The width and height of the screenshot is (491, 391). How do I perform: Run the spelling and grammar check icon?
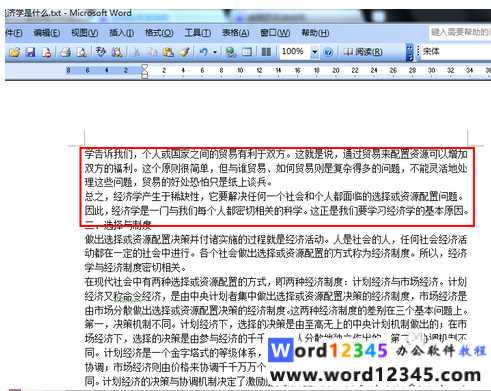click(100, 52)
